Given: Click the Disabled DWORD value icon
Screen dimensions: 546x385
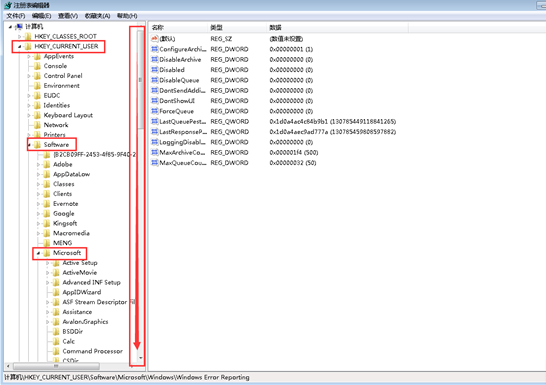Looking at the screenshot, I should click(x=155, y=70).
